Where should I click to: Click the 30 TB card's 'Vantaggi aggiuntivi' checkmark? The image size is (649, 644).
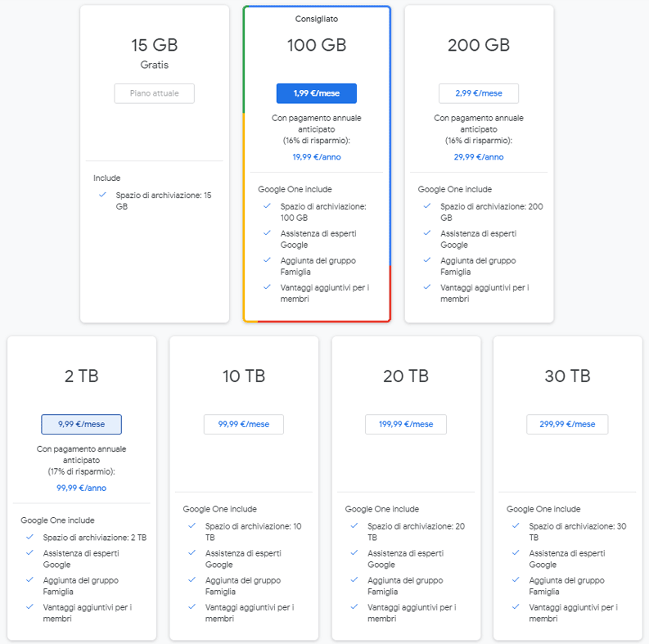pos(516,606)
